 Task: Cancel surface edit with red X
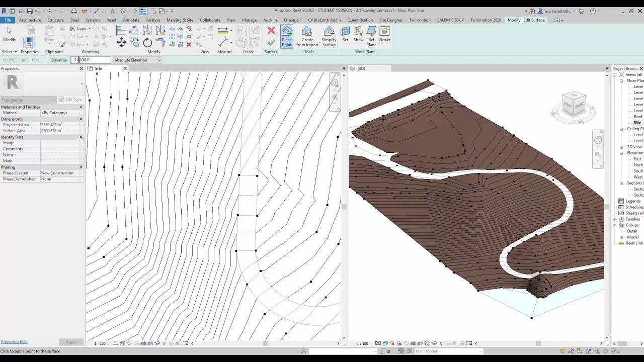click(x=271, y=31)
